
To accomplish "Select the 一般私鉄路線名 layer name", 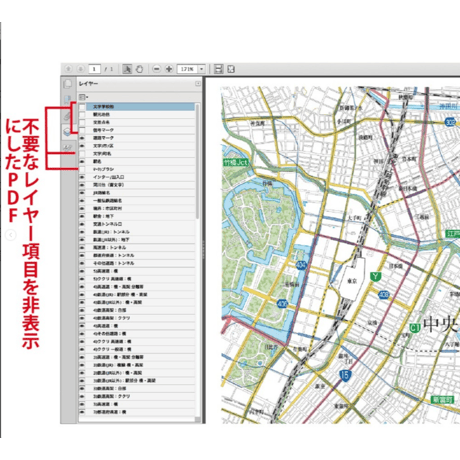I will point(107,201).
